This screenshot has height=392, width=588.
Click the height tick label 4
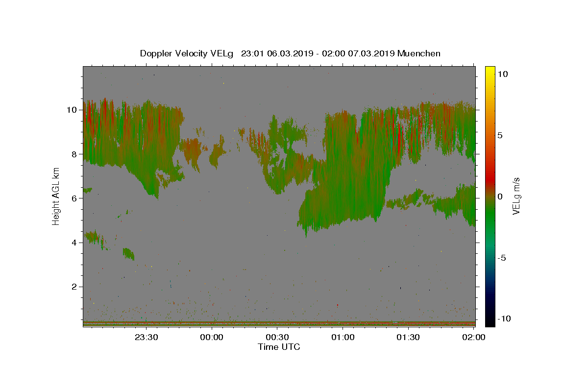click(75, 243)
